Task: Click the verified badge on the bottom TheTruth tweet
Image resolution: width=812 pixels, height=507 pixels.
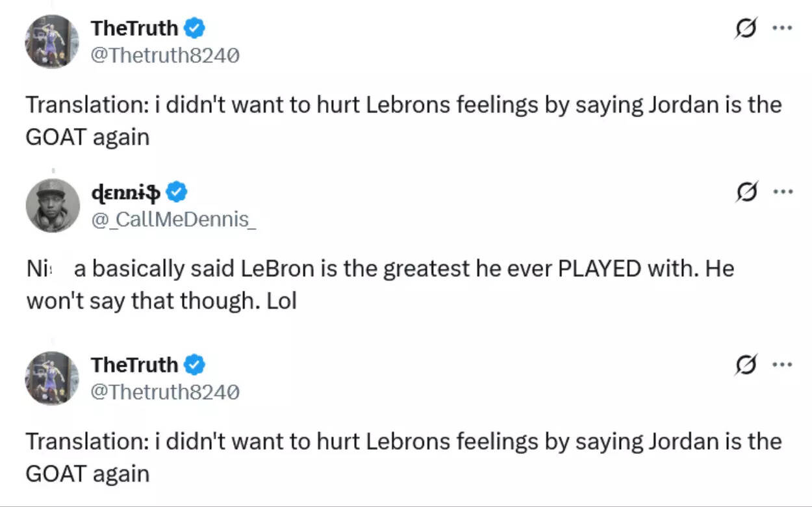Action: [x=194, y=364]
